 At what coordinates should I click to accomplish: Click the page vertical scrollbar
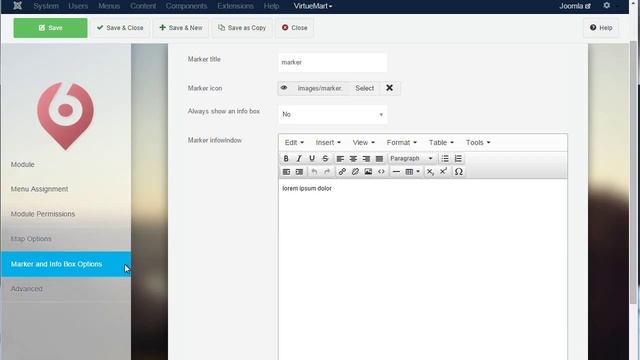tap(633, 171)
